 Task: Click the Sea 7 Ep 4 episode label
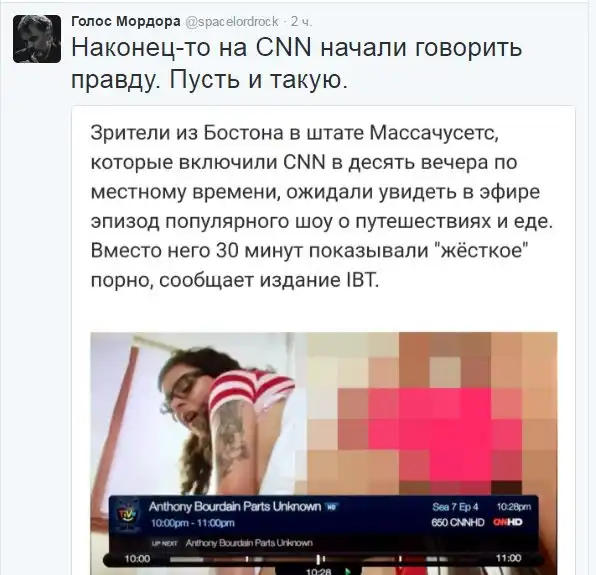pos(455,507)
